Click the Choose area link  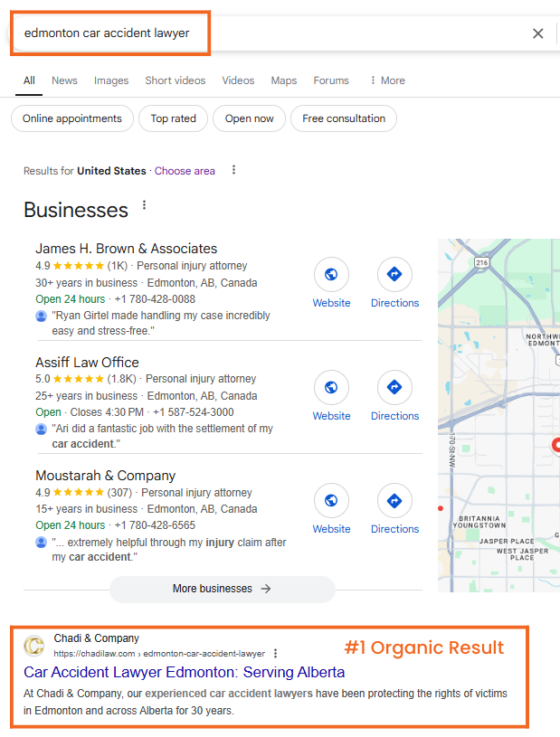185,171
